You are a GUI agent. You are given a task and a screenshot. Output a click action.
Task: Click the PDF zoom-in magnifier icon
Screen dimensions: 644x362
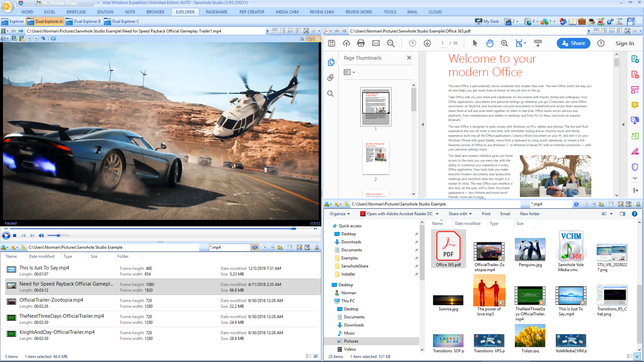[504, 43]
